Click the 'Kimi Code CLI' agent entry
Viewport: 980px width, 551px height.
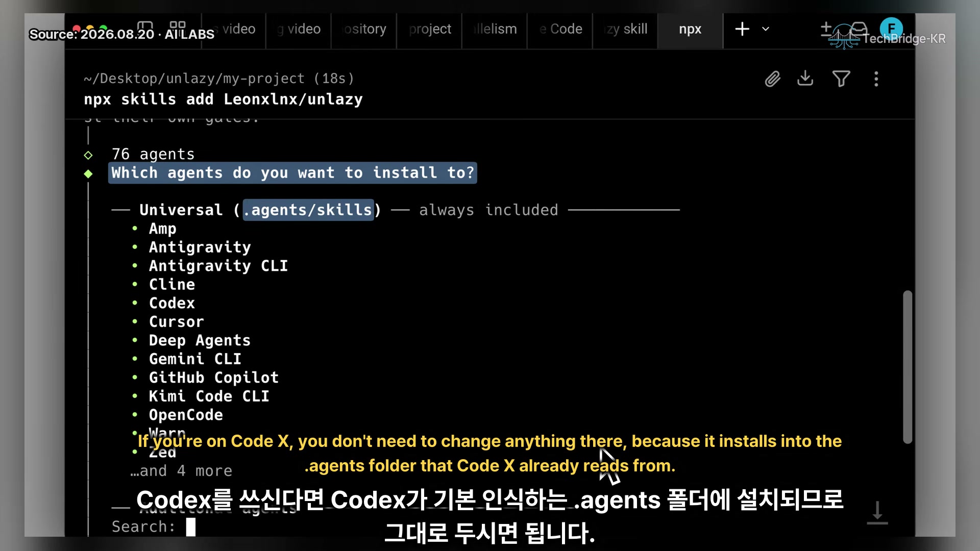pyautogui.click(x=209, y=396)
